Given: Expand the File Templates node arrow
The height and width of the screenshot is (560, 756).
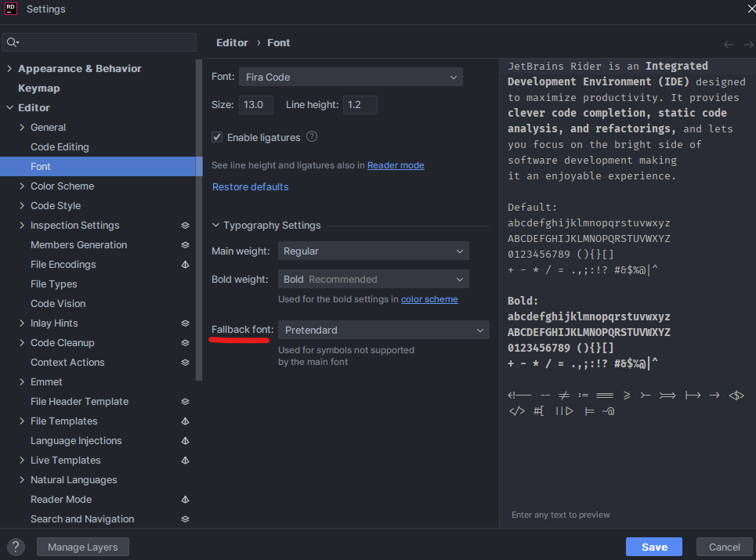Looking at the screenshot, I should (x=22, y=421).
